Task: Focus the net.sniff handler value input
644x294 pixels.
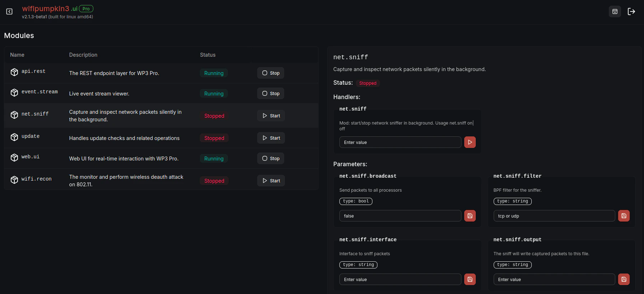Action: (400, 142)
